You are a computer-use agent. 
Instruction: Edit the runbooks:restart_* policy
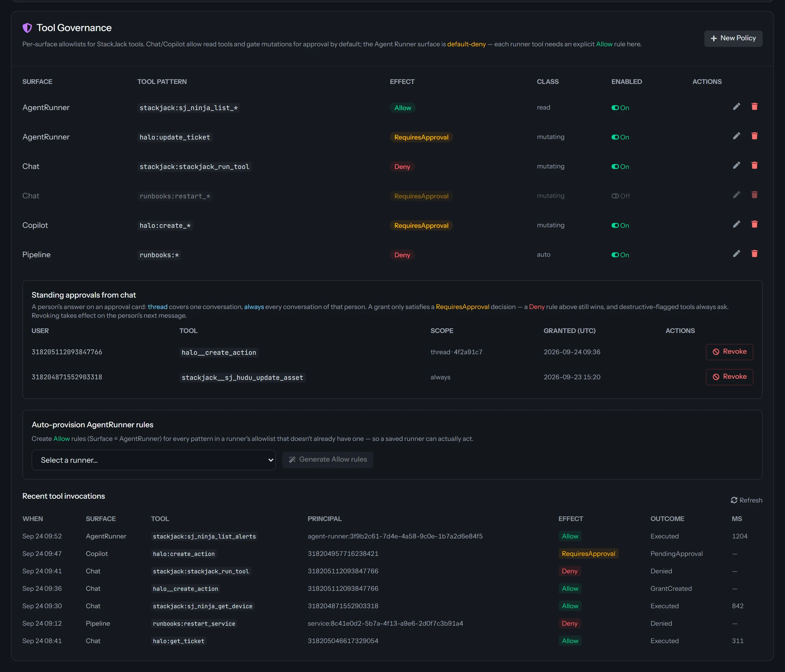pos(736,195)
